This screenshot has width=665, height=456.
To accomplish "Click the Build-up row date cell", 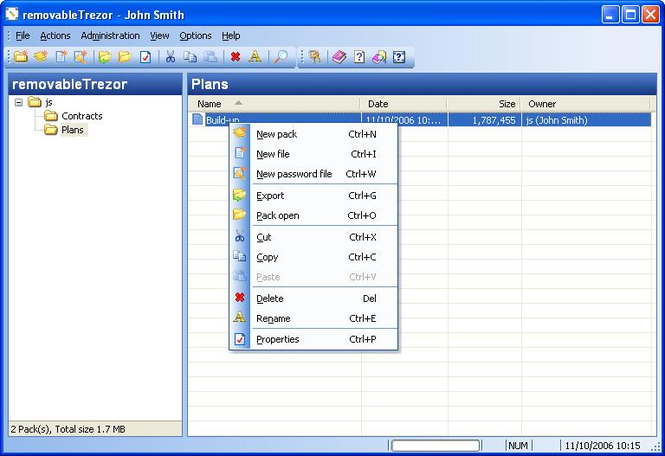I will 403,120.
